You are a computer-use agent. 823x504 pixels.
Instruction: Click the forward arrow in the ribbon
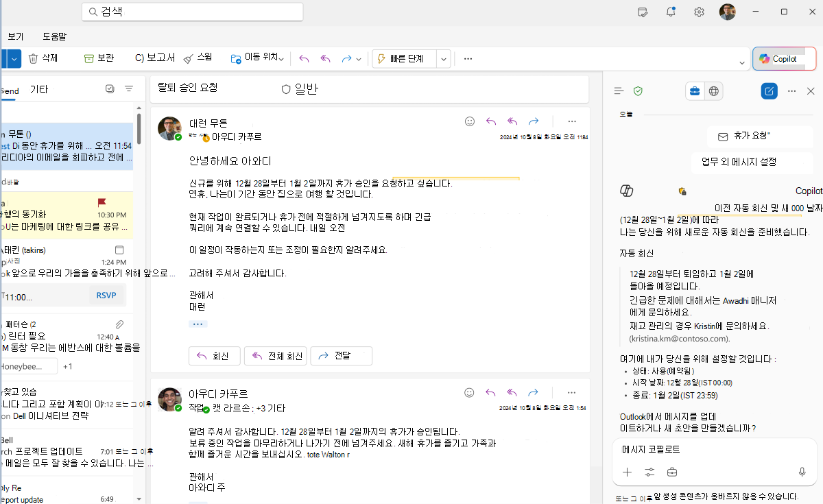click(346, 59)
